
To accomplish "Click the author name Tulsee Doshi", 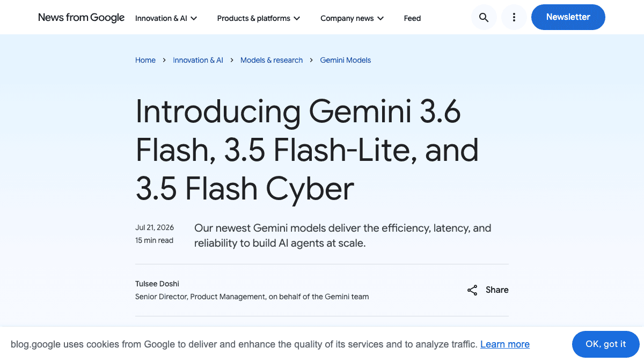I will [157, 284].
